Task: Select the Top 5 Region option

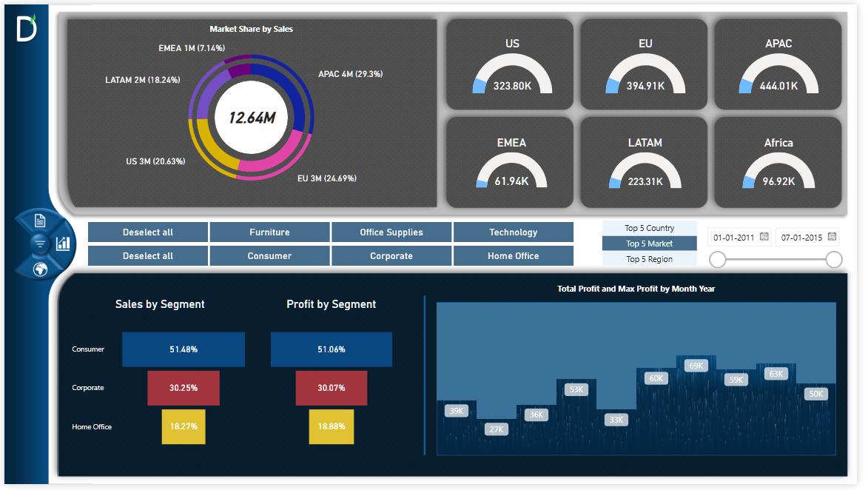Action: (x=650, y=259)
